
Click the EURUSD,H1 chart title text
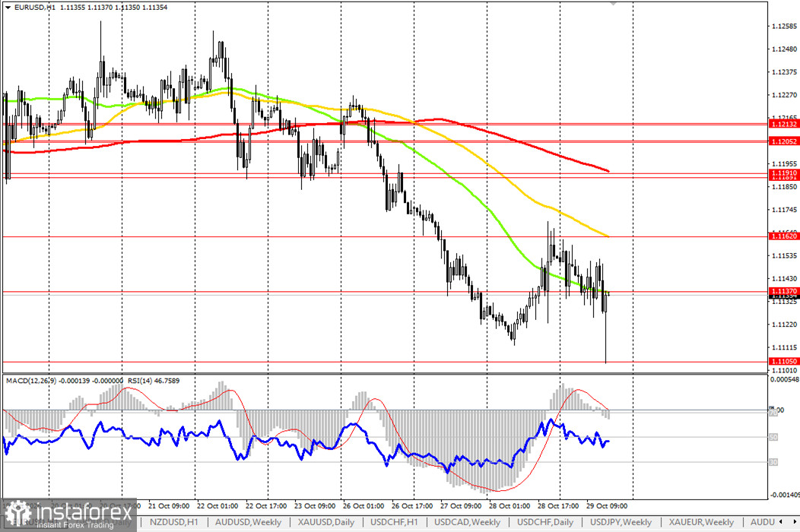(x=35, y=8)
